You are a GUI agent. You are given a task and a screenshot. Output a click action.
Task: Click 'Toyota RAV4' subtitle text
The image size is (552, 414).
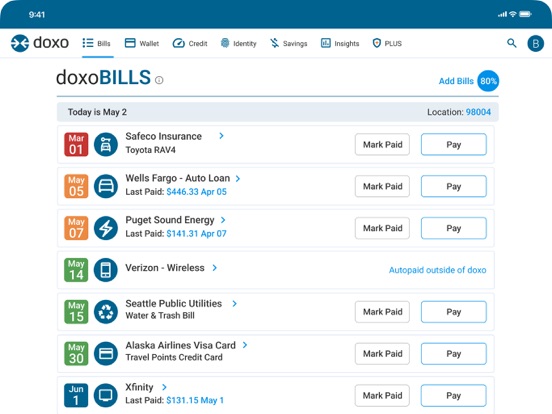[150, 150]
